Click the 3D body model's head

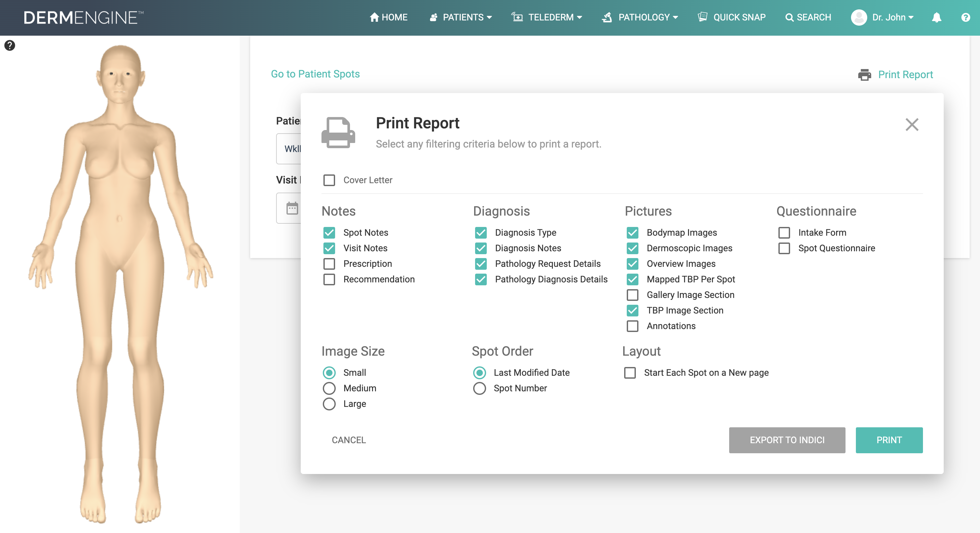[120, 72]
